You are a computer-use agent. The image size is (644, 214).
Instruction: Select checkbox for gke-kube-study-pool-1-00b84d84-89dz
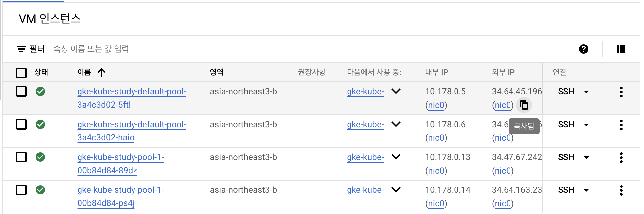tap(21, 157)
